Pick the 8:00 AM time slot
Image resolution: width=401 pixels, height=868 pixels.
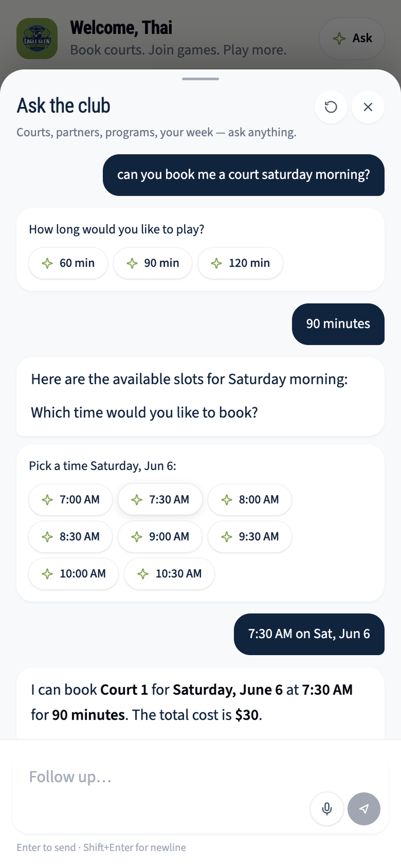pos(250,500)
